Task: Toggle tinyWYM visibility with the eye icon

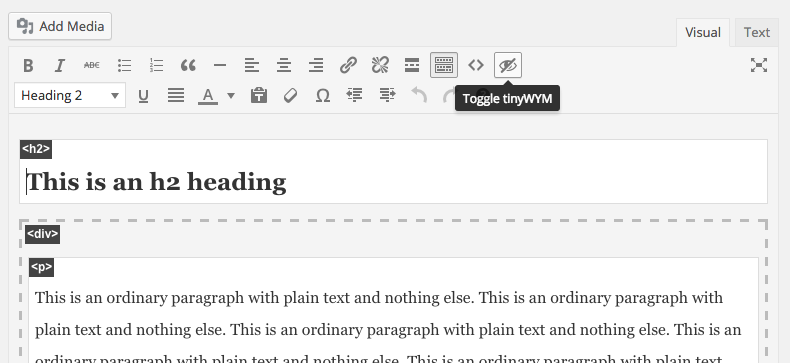Action: (x=508, y=65)
